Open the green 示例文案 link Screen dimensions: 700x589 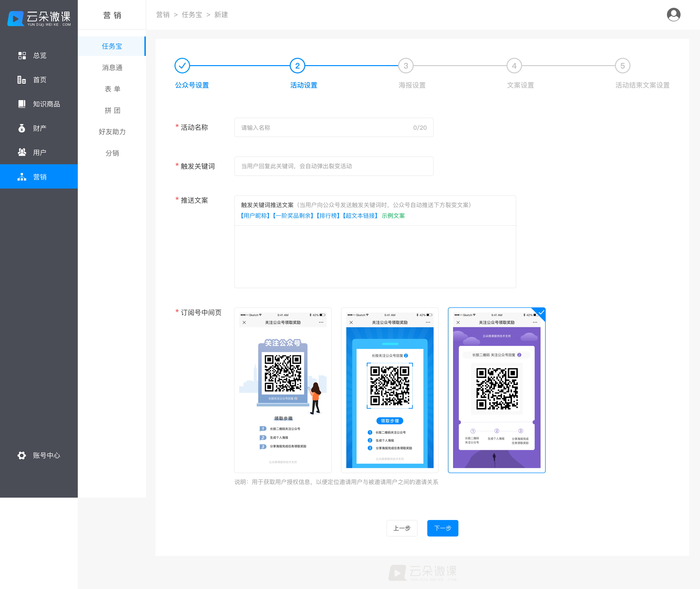393,216
